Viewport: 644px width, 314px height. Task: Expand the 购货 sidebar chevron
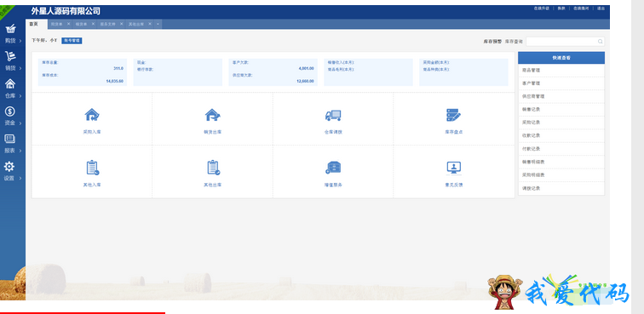click(20, 41)
